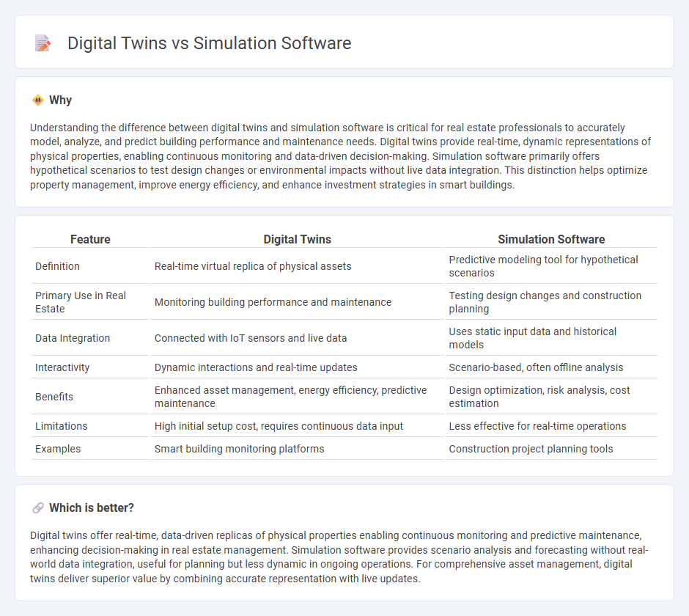Viewport: 689px width, 616px height.
Task: Click the pencil document icon beside the title
Action: click(x=43, y=43)
